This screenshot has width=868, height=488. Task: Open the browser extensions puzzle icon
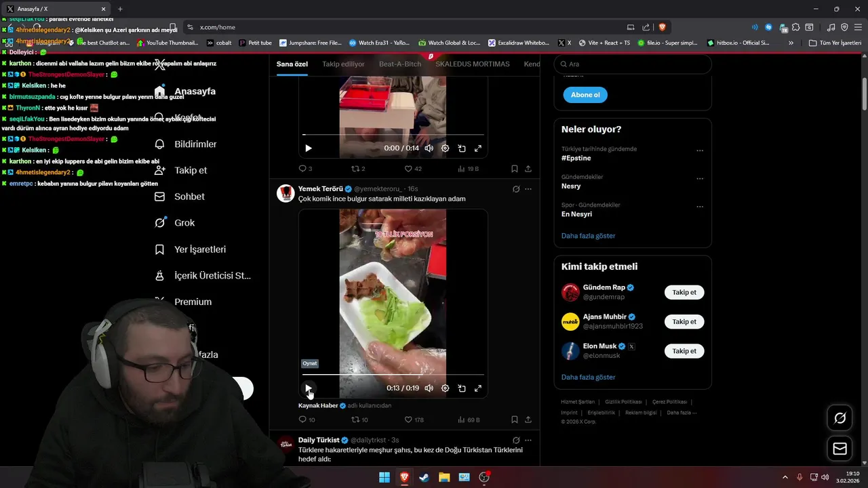tap(795, 27)
